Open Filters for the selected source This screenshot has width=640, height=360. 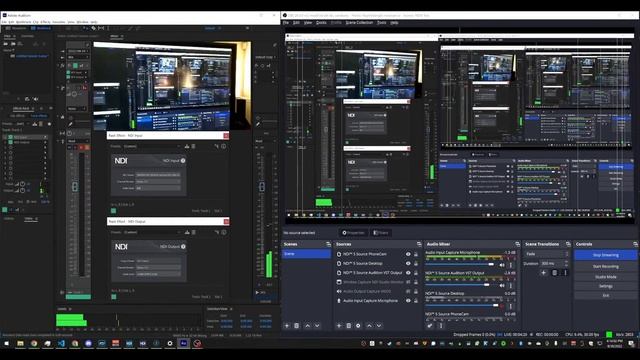(x=381, y=233)
